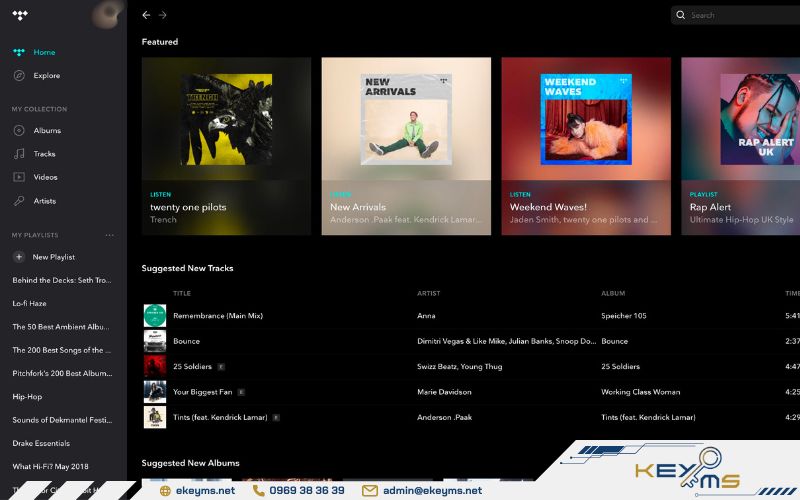The image size is (800, 500).
Task: Click the Albums disc icon
Action: tap(19, 131)
